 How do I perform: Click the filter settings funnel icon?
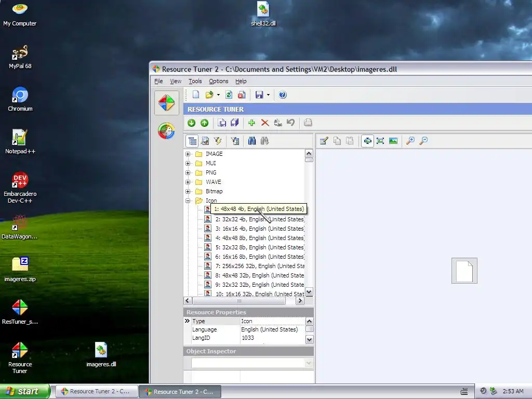tap(235, 141)
